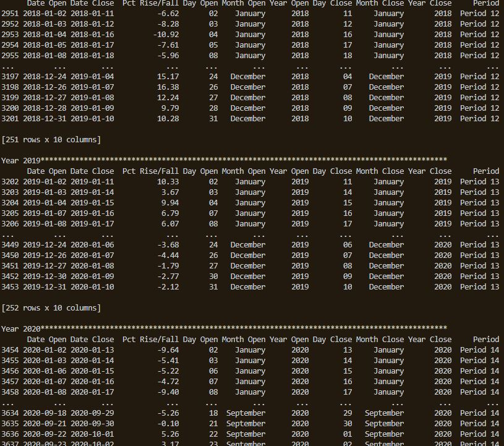The image size is (504, 446).
Task: Select the -9.40 Pct Rise/Fall value
Action: click(x=168, y=392)
